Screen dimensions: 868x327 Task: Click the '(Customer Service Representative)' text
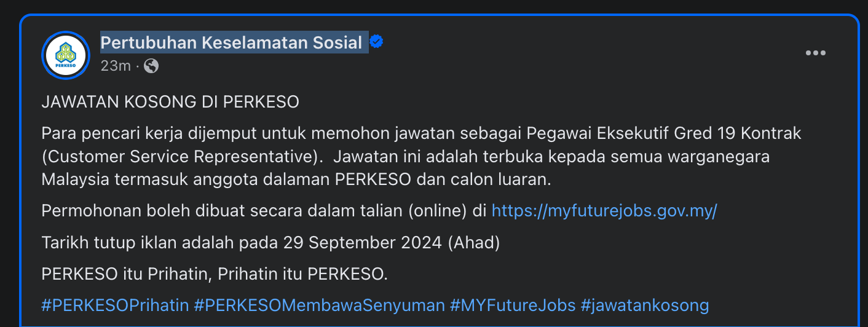(x=183, y=156)
